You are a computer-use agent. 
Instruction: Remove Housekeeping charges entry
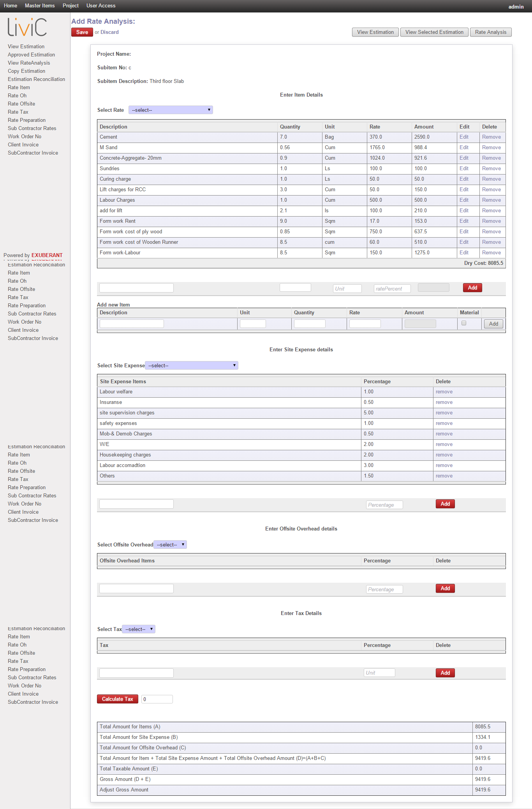point(444,455)
